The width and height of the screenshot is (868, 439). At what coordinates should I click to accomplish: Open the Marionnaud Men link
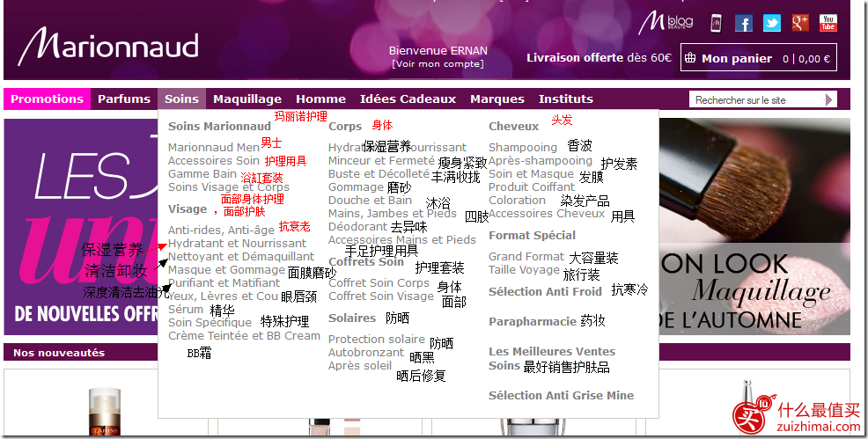214,148
